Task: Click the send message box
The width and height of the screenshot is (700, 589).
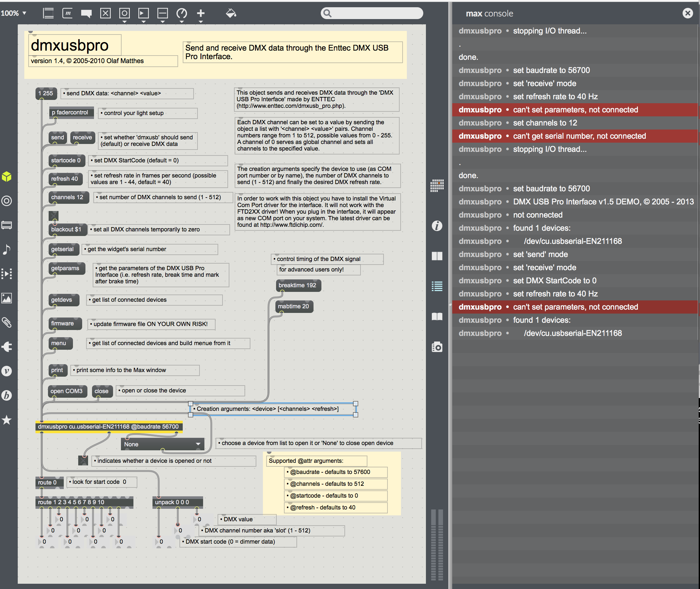Action: [58, 138]
